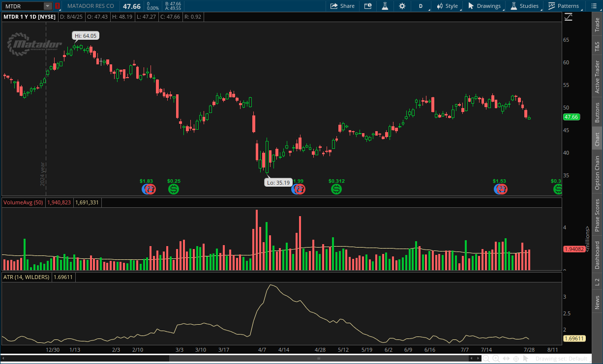Click the dividend icon at chart's right edge

(558, 189)
